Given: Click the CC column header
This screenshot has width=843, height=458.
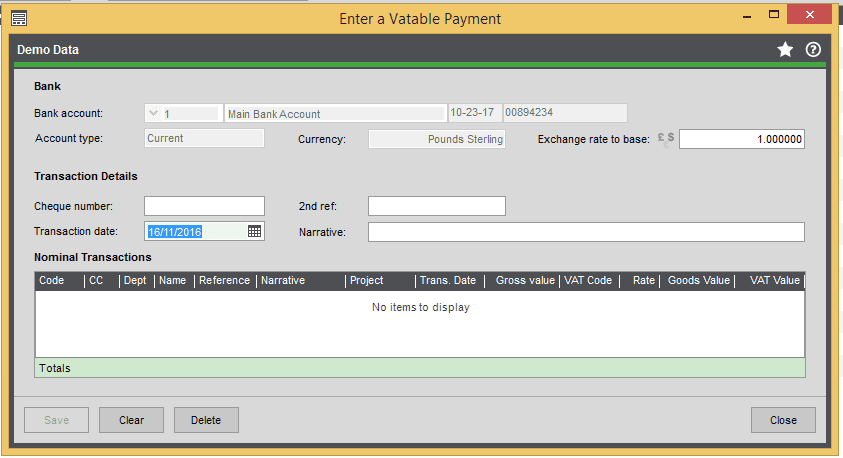Looking at the screenshot, I should click(102, 281).
